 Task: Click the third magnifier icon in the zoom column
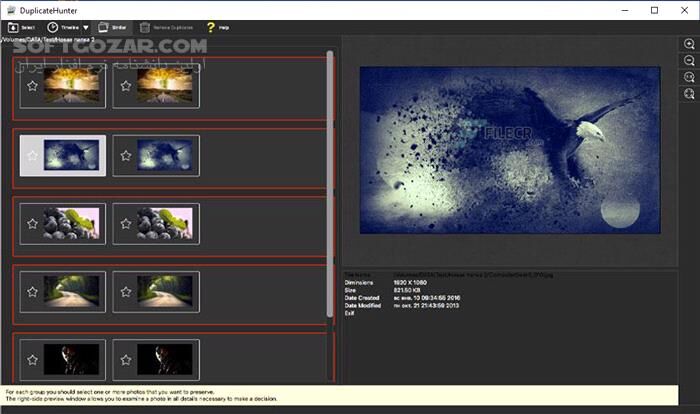[x=689, y=77]
